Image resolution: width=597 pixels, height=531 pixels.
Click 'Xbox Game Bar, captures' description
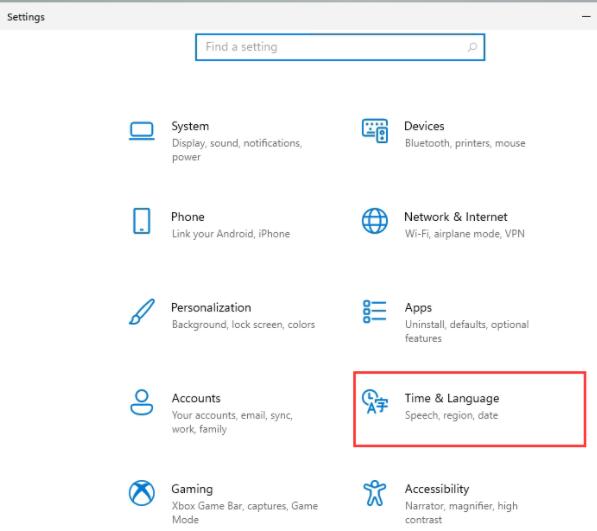pos(245,513)
